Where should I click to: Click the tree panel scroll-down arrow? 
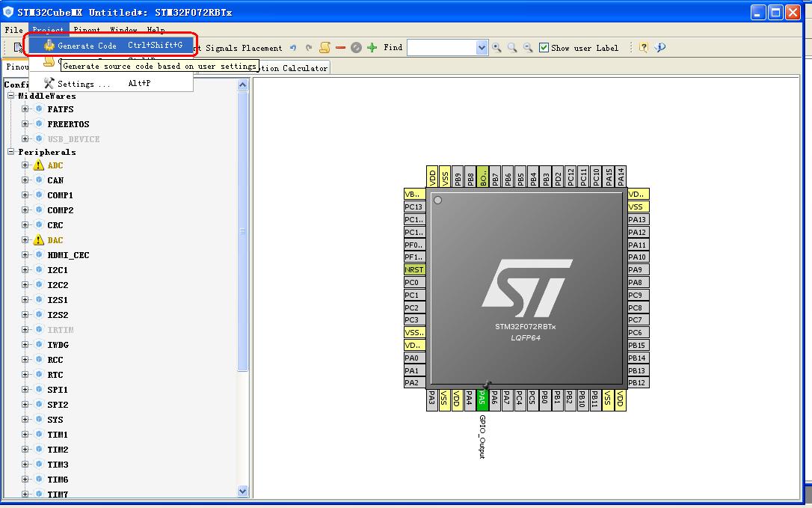click(x=242, y=491)
